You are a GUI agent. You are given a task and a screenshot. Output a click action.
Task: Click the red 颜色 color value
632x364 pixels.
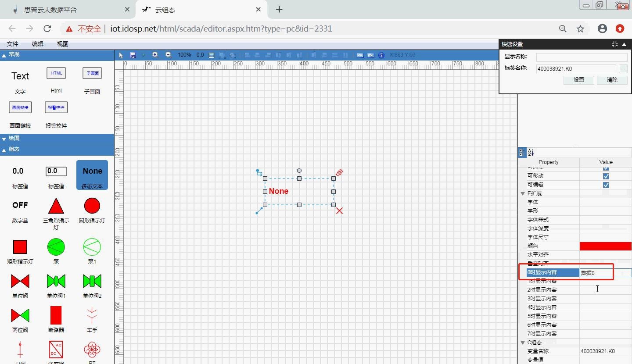pos(605,246)
